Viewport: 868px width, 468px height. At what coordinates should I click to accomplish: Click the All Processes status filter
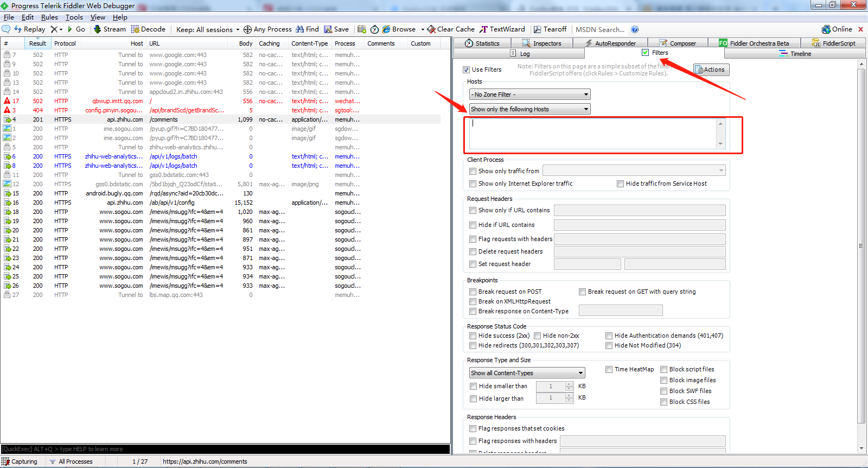tap(71, 461)
